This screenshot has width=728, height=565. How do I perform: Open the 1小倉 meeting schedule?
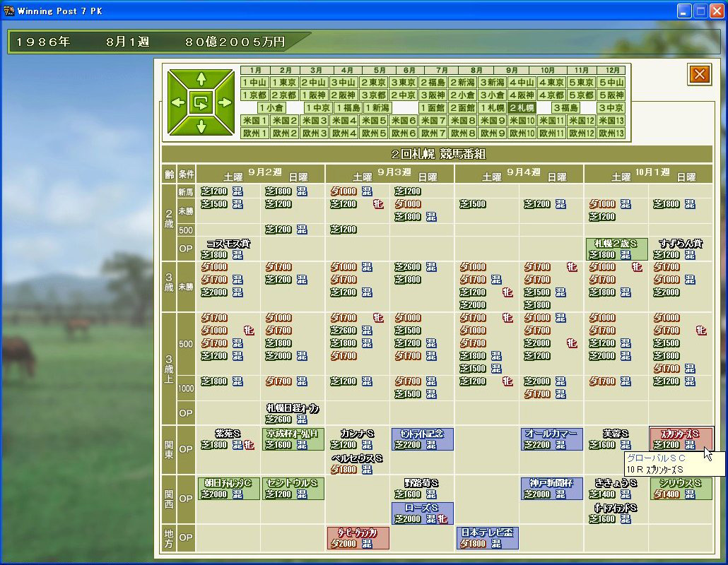(x=271, y=108)
